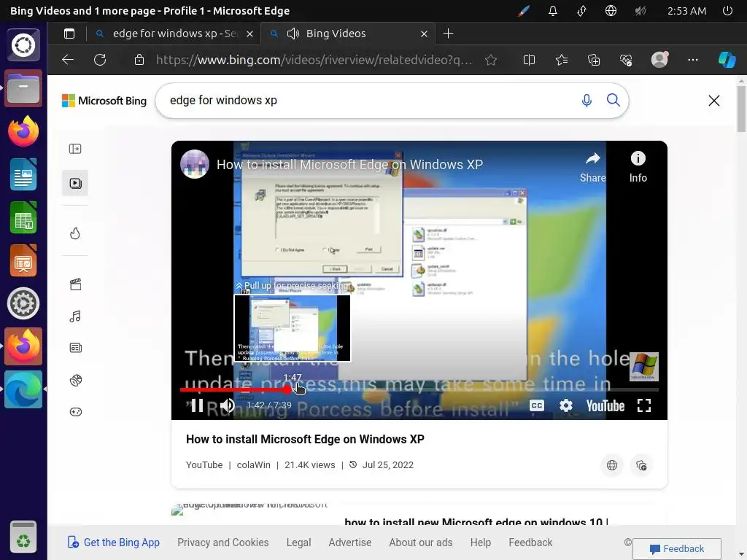This screenshot has width=747, height=560.
Task: Click the Bing search input field
Action: [371, 101]
